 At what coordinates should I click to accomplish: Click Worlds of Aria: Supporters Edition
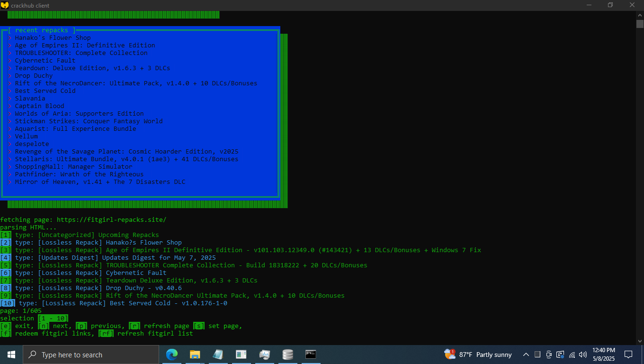point(79,113)
